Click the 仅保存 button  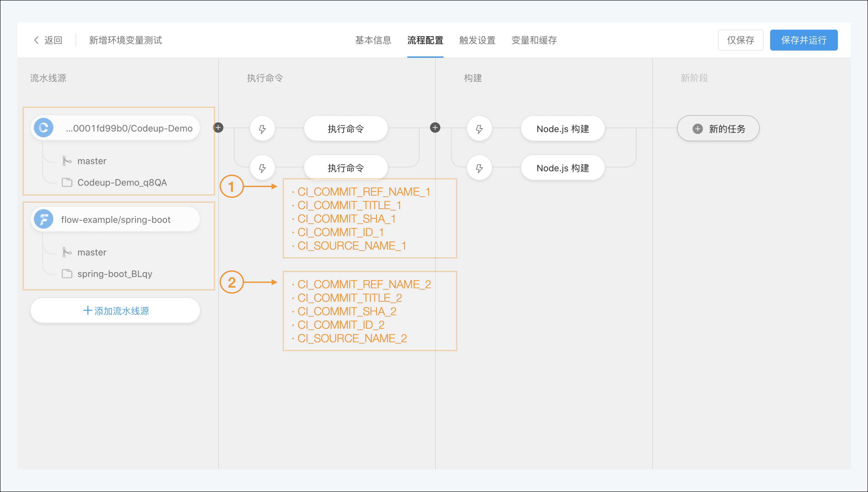point(740,40)
